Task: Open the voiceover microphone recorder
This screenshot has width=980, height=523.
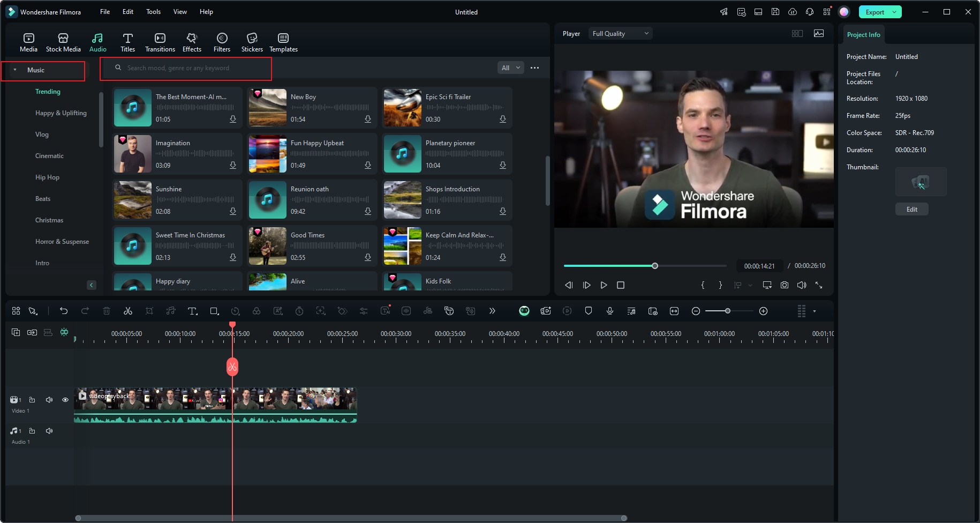Action: pyautogui.click(x=610, y=311)
